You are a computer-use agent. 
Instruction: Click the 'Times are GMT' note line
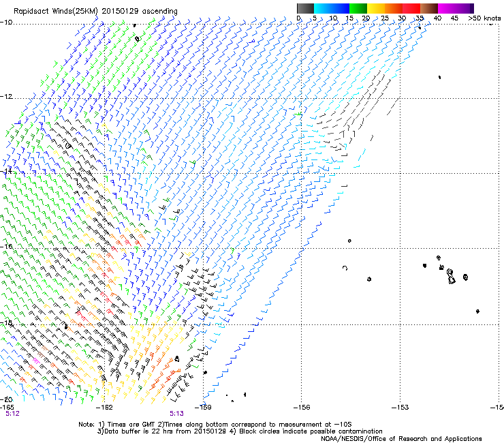[x=215, y=425]
